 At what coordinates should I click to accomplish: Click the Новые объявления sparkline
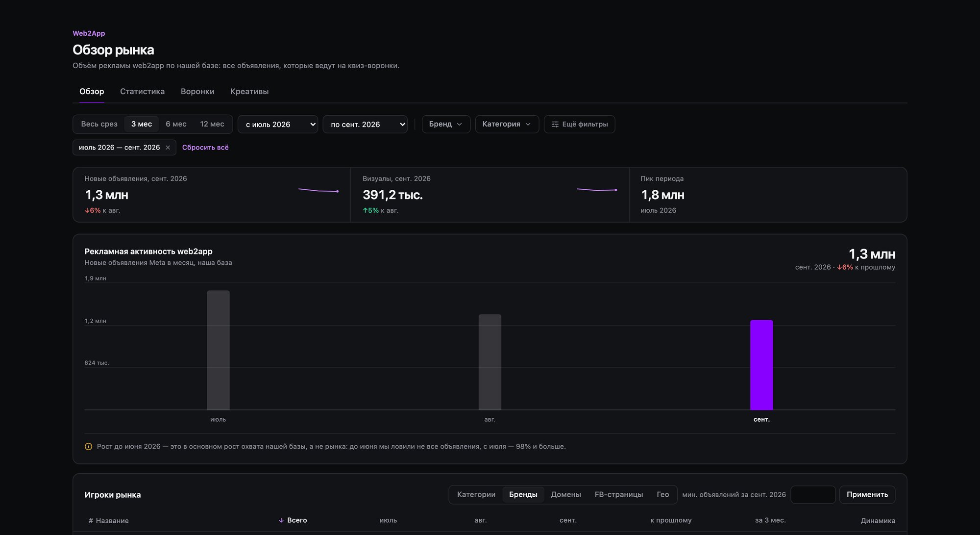(318, 190)
